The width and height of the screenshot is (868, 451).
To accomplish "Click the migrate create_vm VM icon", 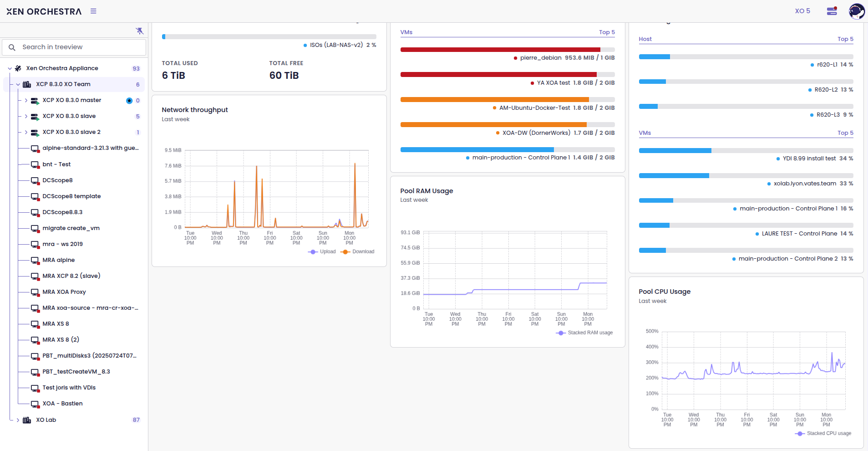I will point(35,228).
